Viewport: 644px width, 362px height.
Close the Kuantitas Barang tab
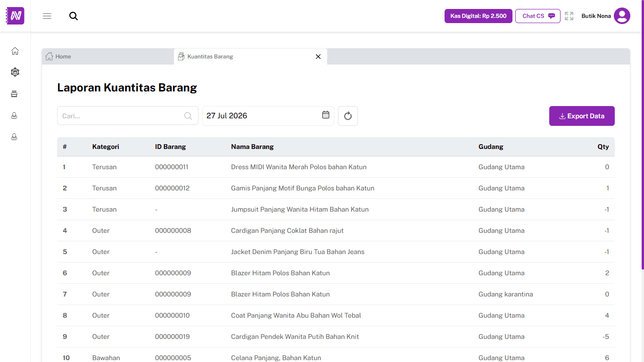[x=318, y=57]
